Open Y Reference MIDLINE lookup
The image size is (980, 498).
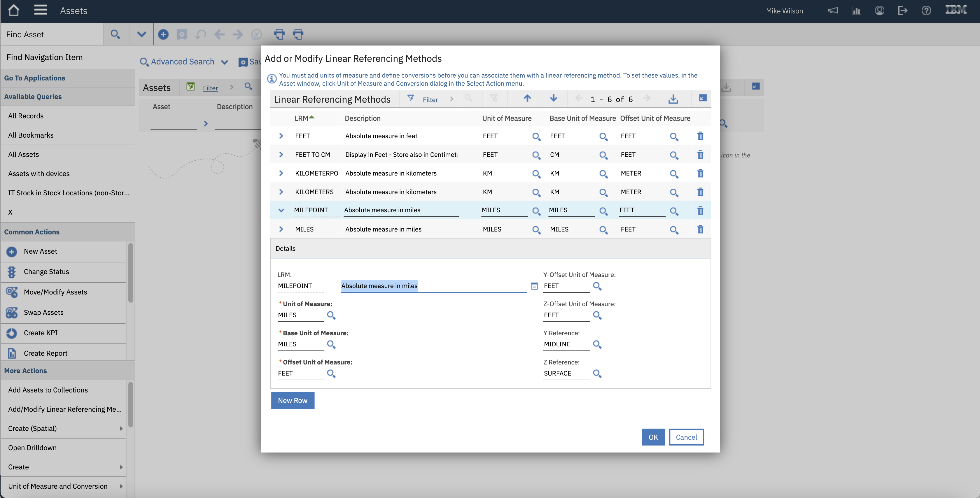pos(597,345)
